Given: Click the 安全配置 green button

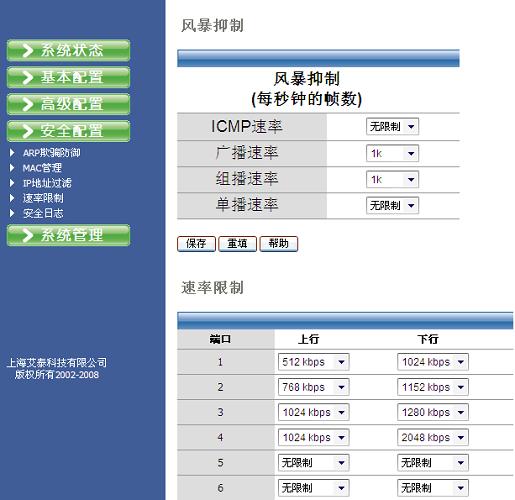Looking at the screenshot, I should (68, 131).
